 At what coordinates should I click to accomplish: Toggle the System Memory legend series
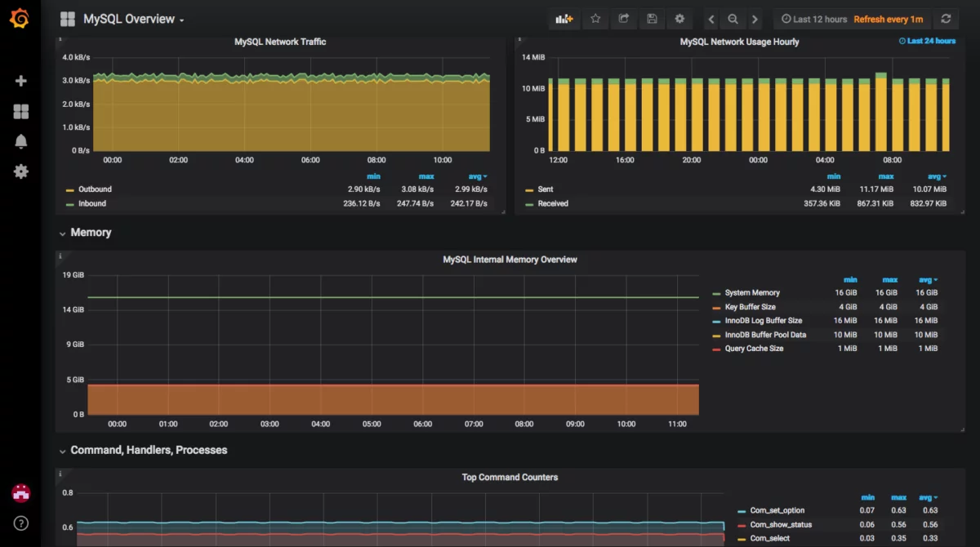tap(752, 292)
